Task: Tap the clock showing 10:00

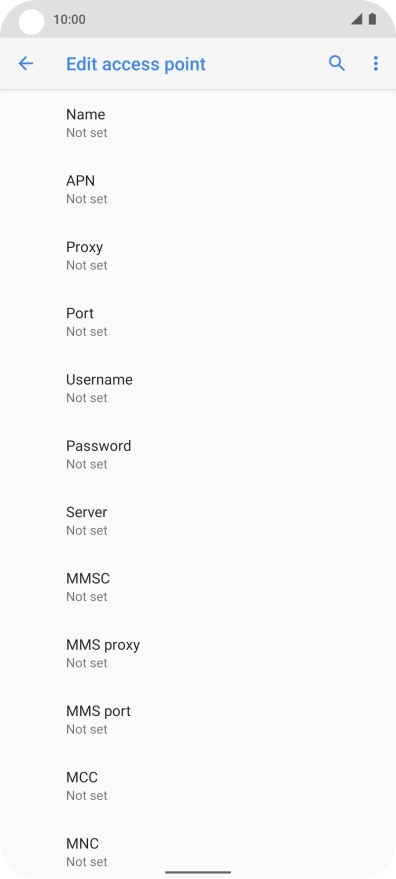Action: pyautogui.click(x=70, y=20)
